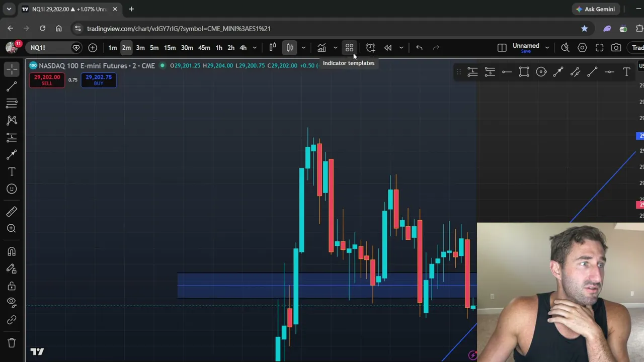644x362 pixels.
Task: Select the rectangle tool in favorites toolbar
Action: click(x=524, y=72)
